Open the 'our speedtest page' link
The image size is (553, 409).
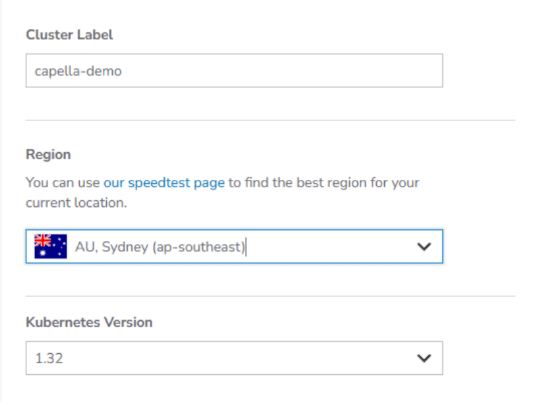coord(164,183)
